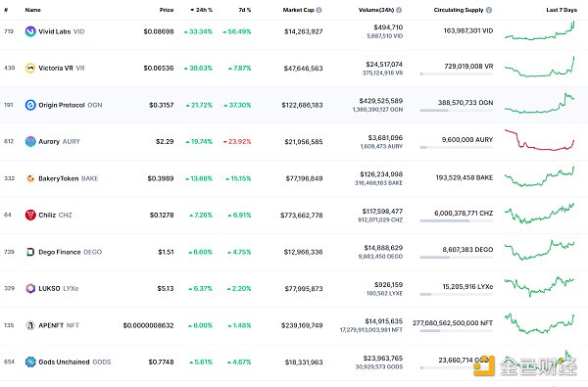Open the Origin Protocol name link
This screenshot has width=588, height=387.
pos(62,105)
